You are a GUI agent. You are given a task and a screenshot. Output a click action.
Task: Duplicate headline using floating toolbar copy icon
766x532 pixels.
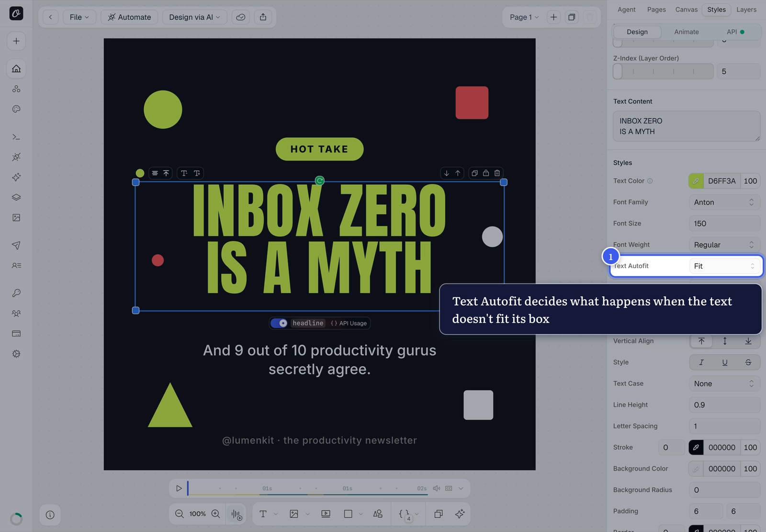(474, 173)
